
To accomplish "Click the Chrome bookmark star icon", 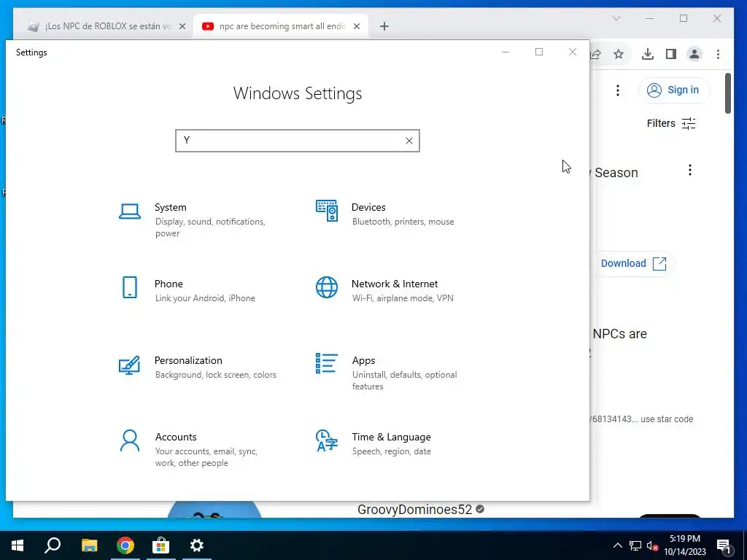I will pos(619,54).
